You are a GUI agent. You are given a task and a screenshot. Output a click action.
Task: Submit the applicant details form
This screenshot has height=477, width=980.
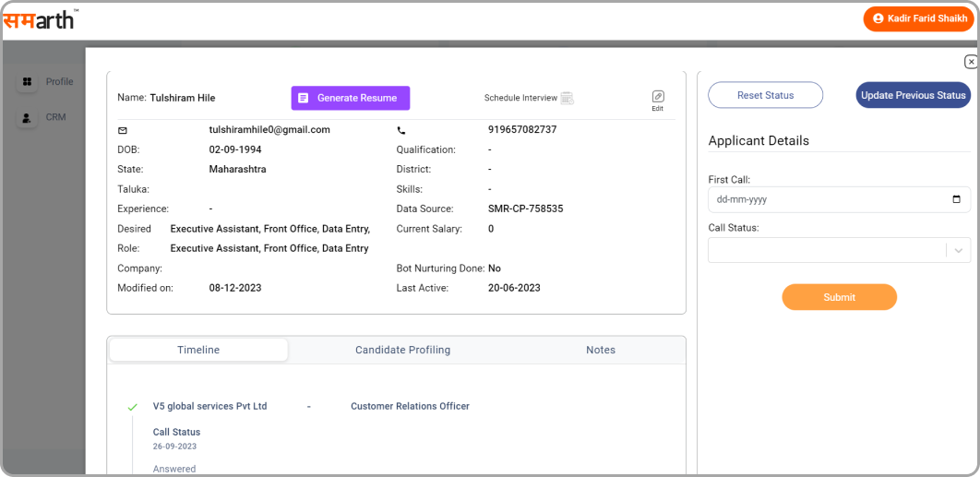839,297
